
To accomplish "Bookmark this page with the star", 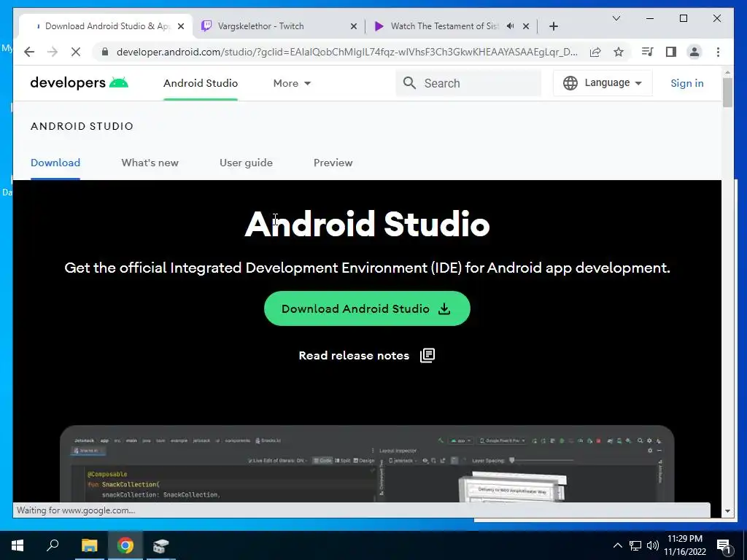I will (x=619, y=52).
